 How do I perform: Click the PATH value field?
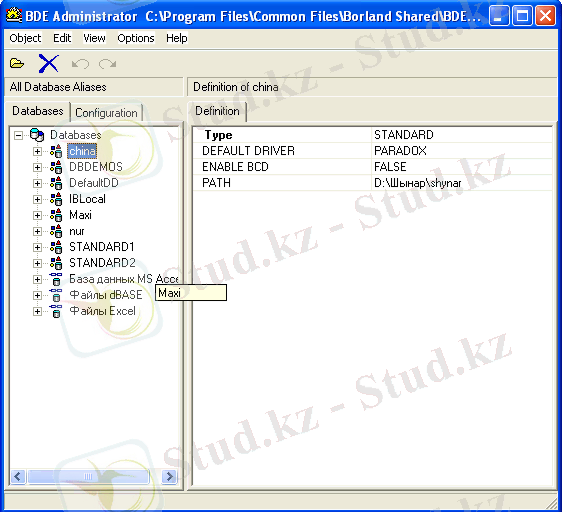pyautogui.click(x=461, y=183)
